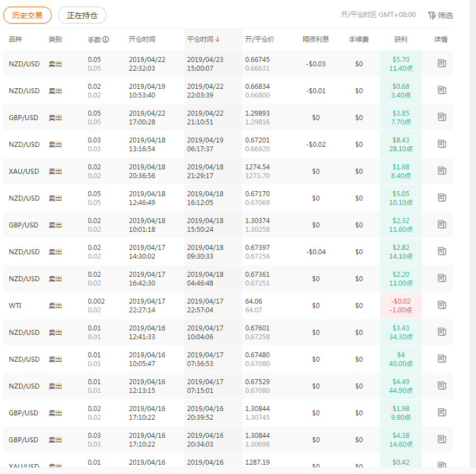476x474 pixels.
Task: Open details for trade with profit $3.85
Action: click(441, 117)
